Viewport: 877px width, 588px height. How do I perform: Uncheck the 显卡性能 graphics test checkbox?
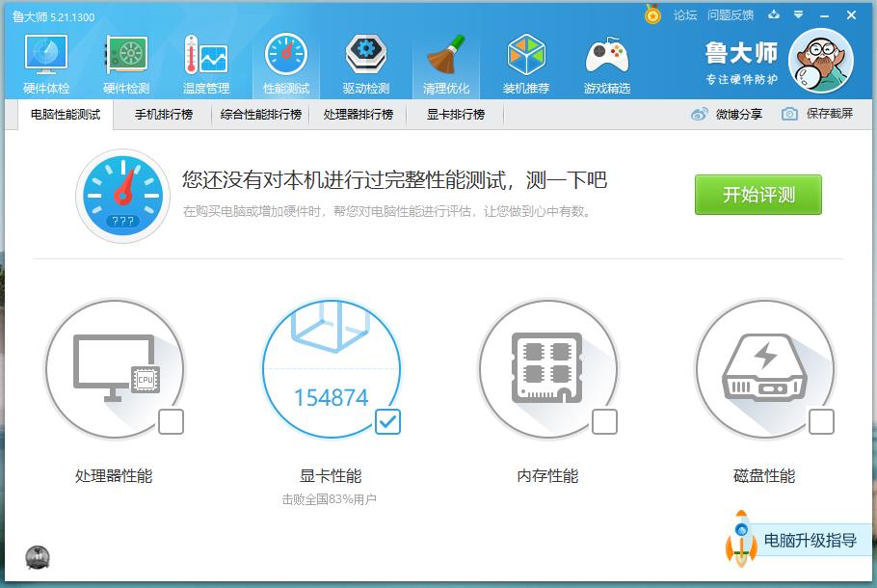tap(388, 421)
